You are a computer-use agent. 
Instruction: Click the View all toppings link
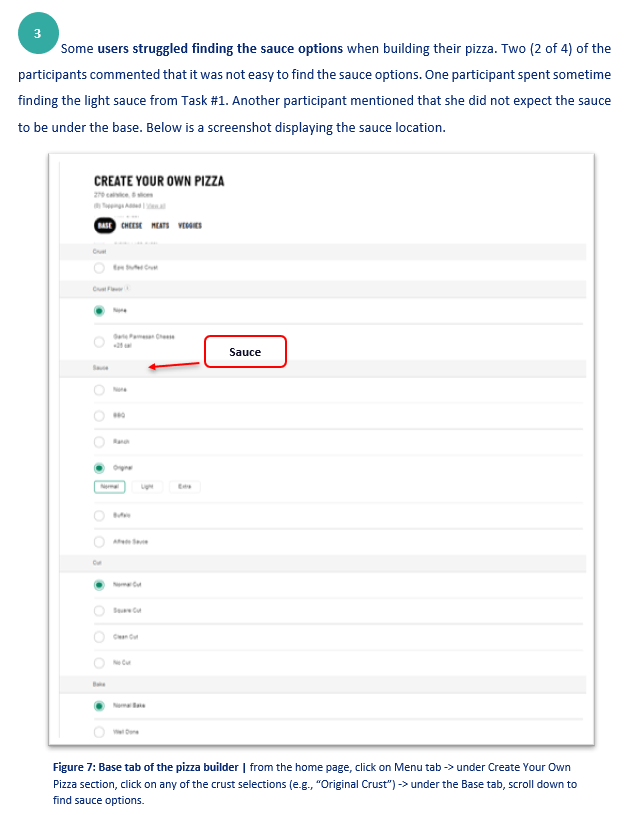point(155,205)
